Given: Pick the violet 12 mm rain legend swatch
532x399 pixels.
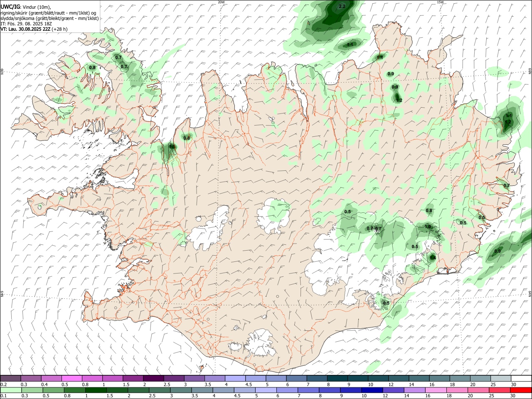Looking at the screenshot, I should (x=393, y=390).
